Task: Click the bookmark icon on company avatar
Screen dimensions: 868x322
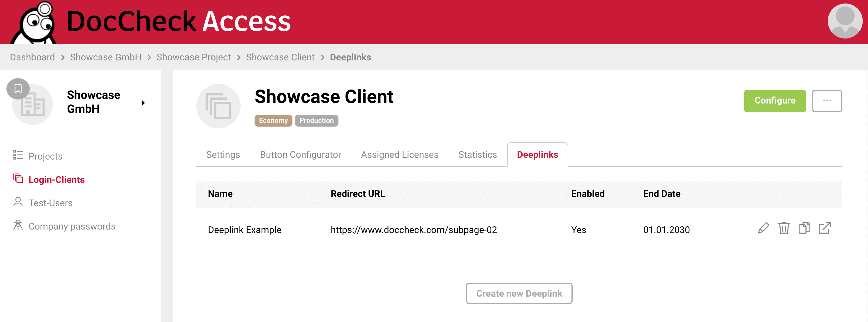Action: coord(18,89)
